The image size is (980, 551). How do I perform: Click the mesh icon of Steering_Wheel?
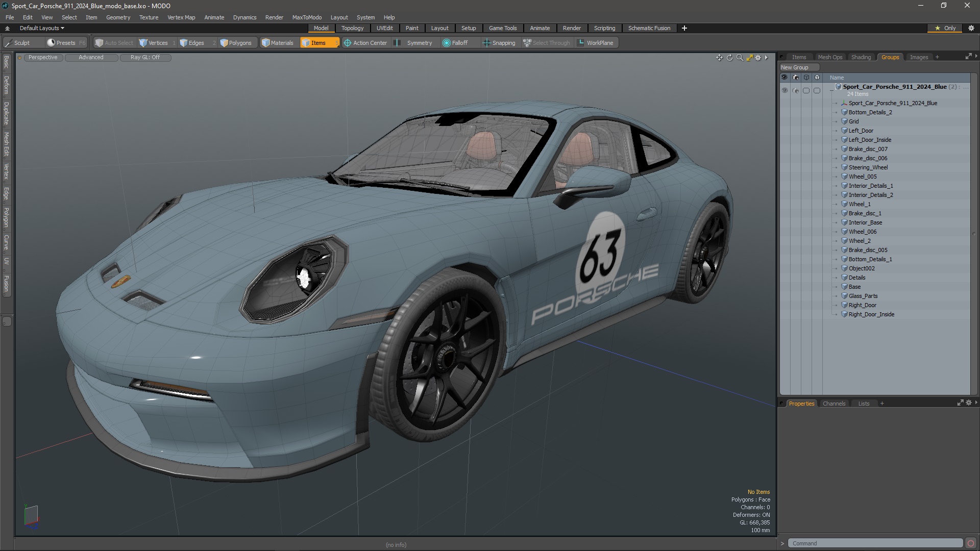click(x=844, y=167)
